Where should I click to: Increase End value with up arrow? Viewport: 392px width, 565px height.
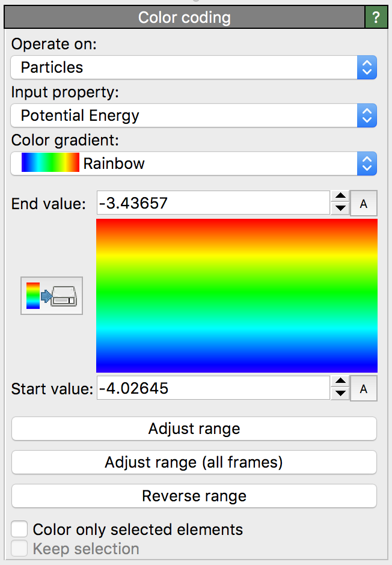[x=341, y=198]
